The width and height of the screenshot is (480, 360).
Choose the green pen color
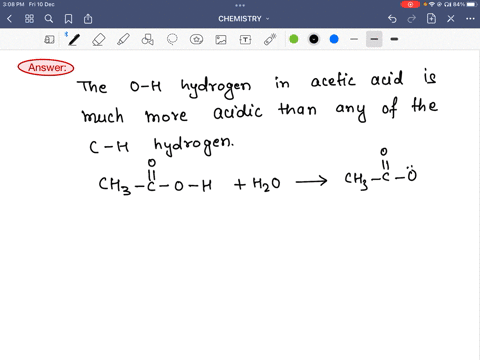[294, 39]
